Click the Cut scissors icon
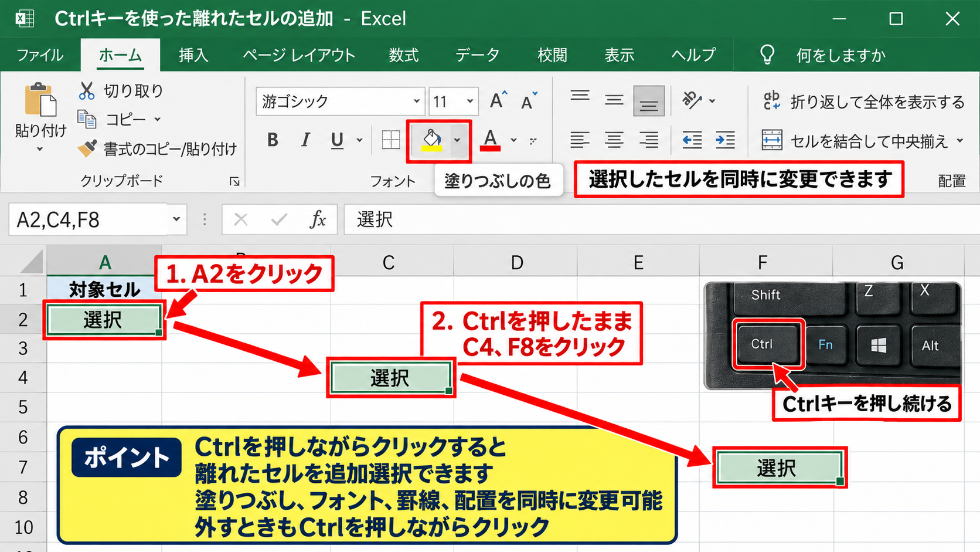The width and height of the screenshot is (980, 552). [x=87, y=91]
